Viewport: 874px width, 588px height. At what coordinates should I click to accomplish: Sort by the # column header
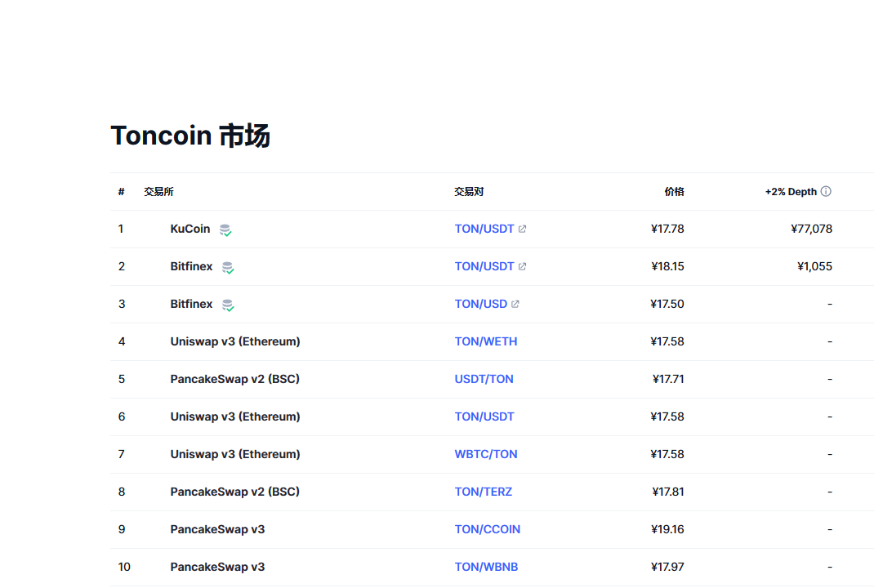pyautogui.click(x=121, y=192)
